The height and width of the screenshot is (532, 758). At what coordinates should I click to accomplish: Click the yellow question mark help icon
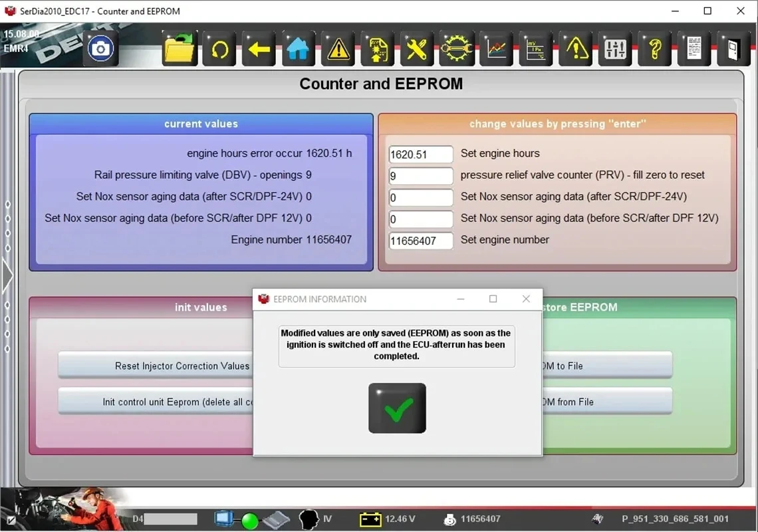pyautogui.click(x=654, y=49)
